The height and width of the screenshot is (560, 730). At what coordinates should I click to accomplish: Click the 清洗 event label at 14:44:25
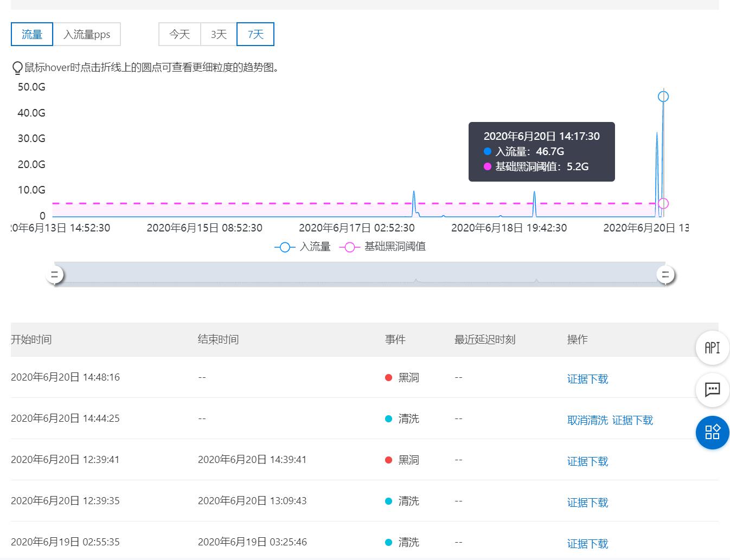pos(408,419)
